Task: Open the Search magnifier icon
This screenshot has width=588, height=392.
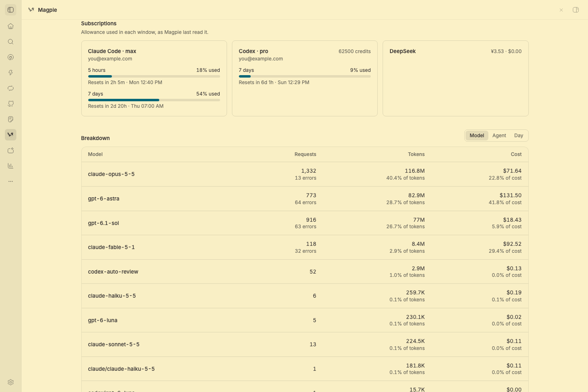Action: [11, 42]
